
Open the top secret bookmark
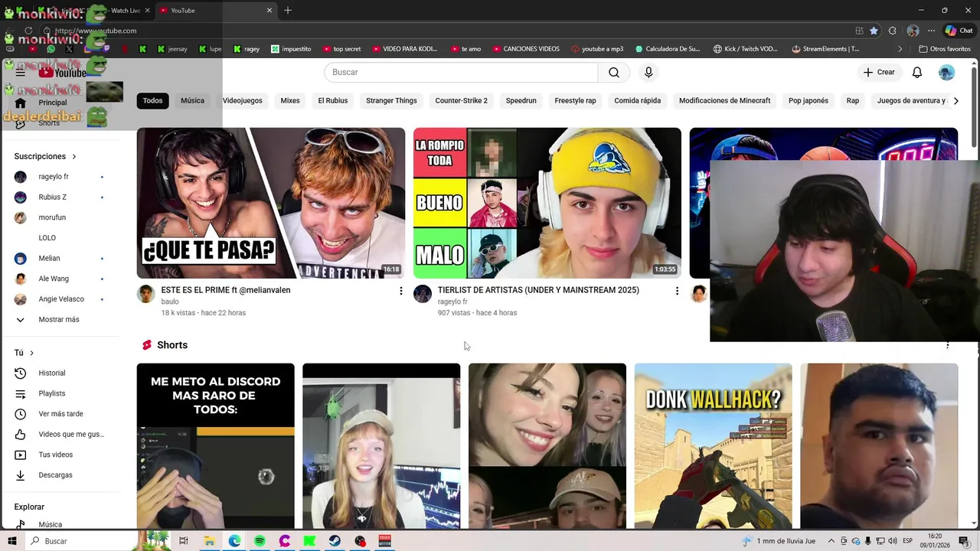click(x=342, y=49)
